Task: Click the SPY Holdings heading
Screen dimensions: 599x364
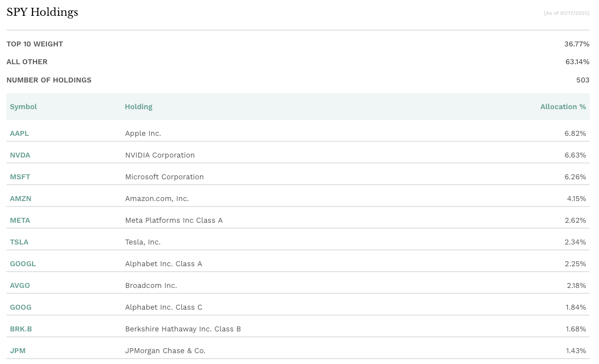Action: (x=42, y=12)
